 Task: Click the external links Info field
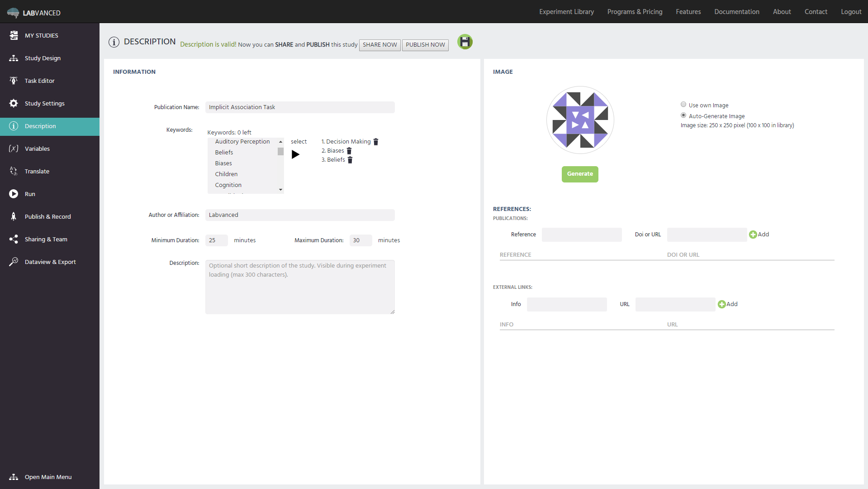click(x=567, y=304)
